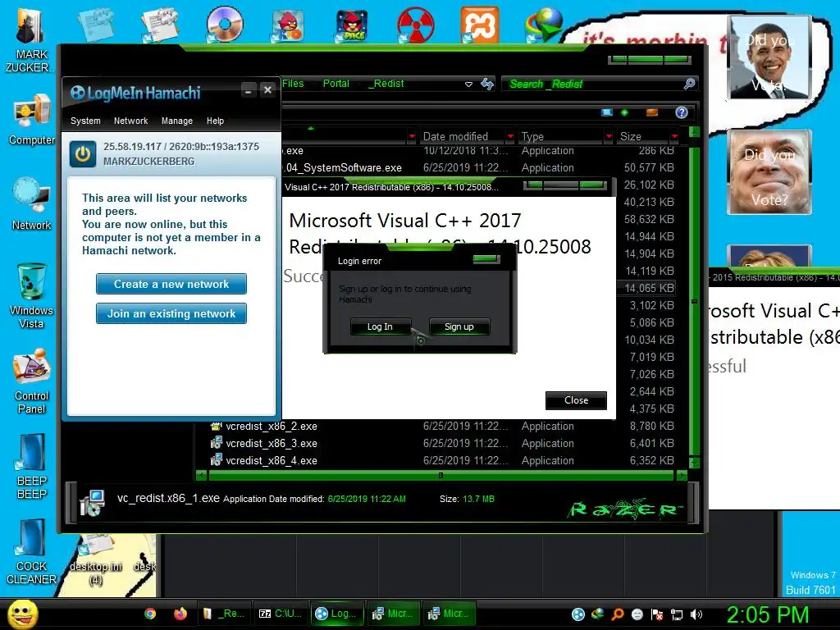Screen dimensions: 840x630
Task: Select file vcredist_x86_2.exe
Action: click(x=272, y=427)
